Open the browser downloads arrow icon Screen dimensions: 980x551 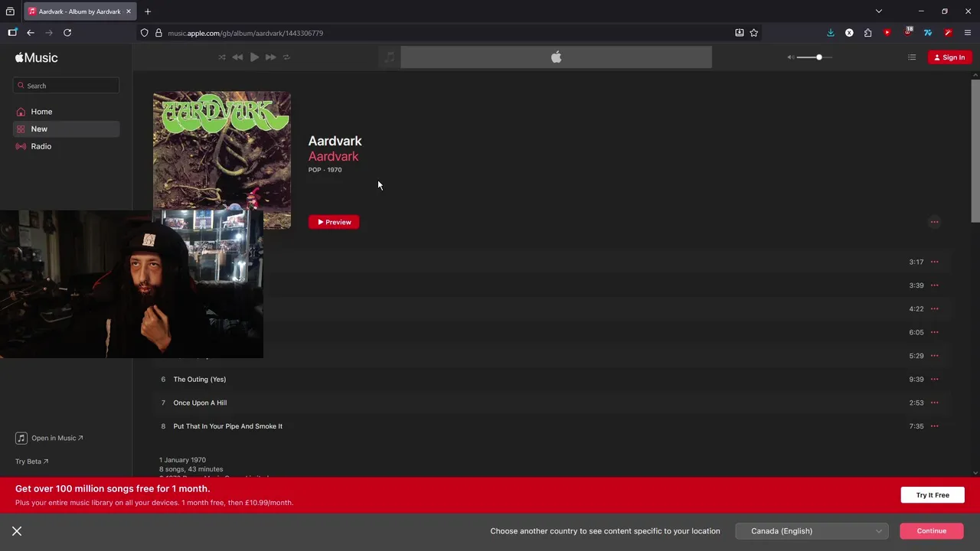click(831, 33)
